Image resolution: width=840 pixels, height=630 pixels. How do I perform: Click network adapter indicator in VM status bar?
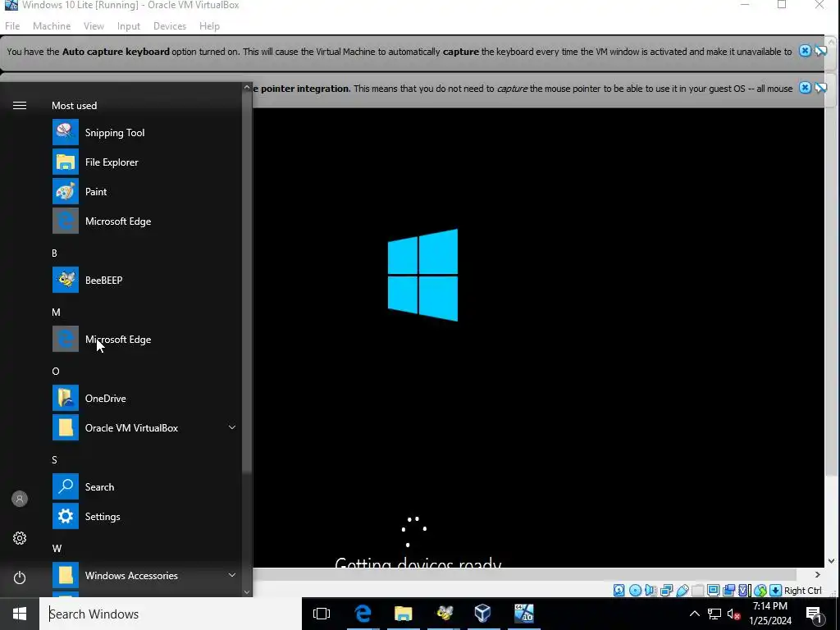click(666, 591)
